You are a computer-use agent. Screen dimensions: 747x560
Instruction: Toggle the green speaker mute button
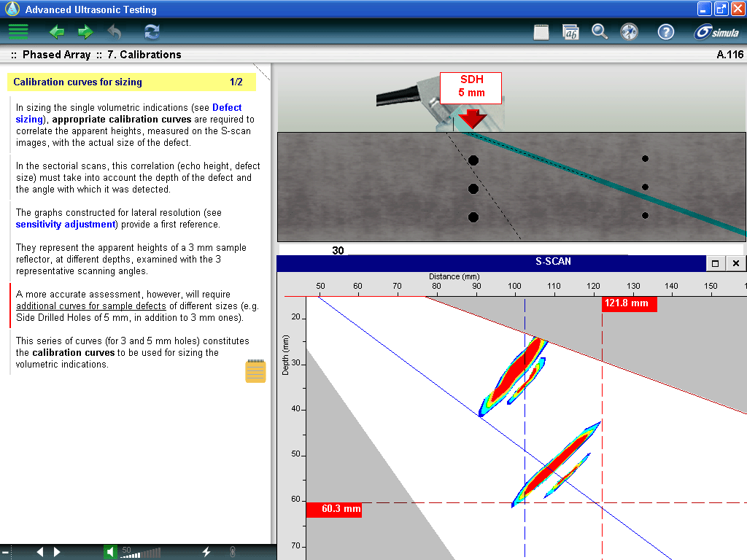(x=110, y=552)
